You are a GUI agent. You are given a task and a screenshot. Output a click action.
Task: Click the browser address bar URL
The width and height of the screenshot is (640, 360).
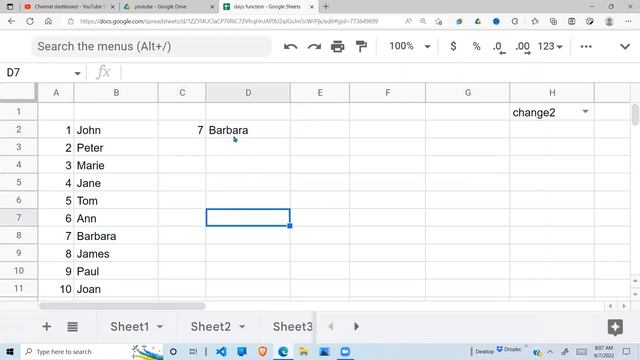229,21
